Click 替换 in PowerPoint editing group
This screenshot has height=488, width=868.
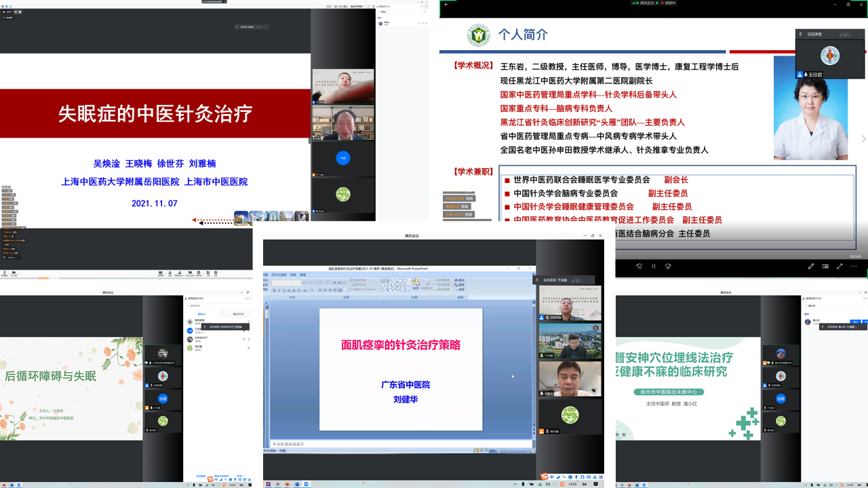460,285
